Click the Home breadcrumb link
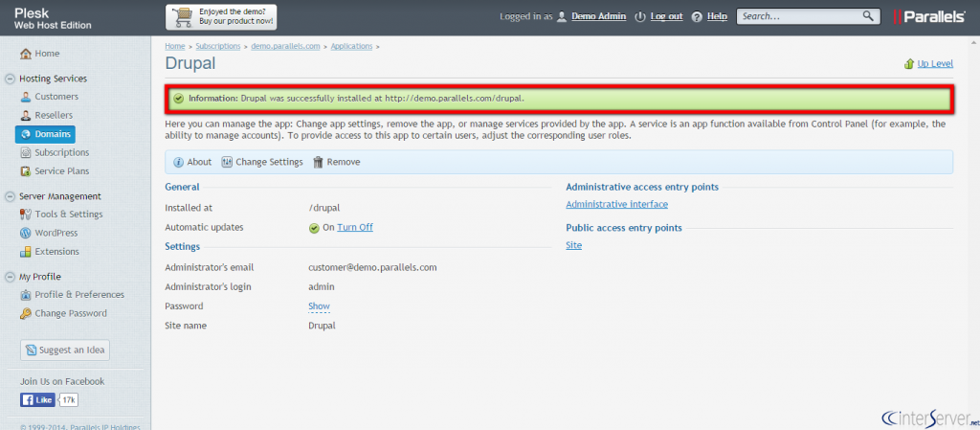The image size is (980, 430). coord(175,46)
